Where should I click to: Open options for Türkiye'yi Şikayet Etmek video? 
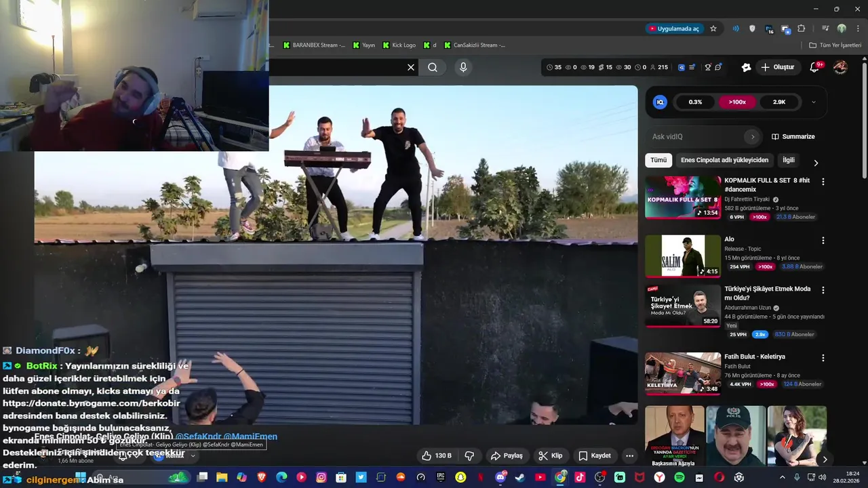click(823, 290)
